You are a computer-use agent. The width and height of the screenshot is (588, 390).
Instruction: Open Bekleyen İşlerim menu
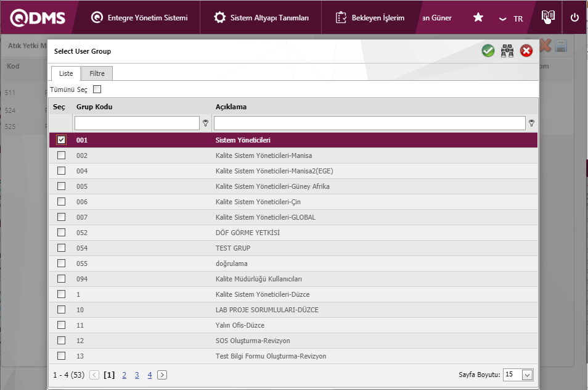(x=370, y=18)
